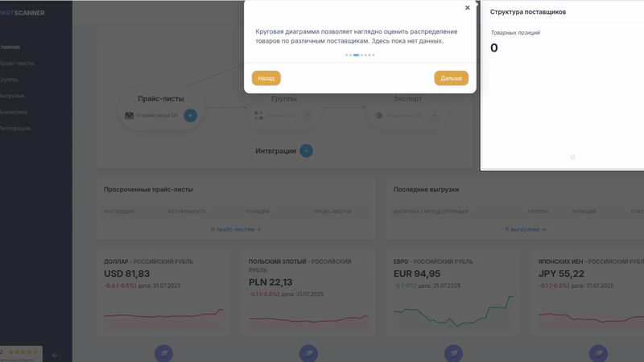Click the USD 81,83 rate chart
The height and width of the screenshot is (362, 644).
(x=163, y=319)
